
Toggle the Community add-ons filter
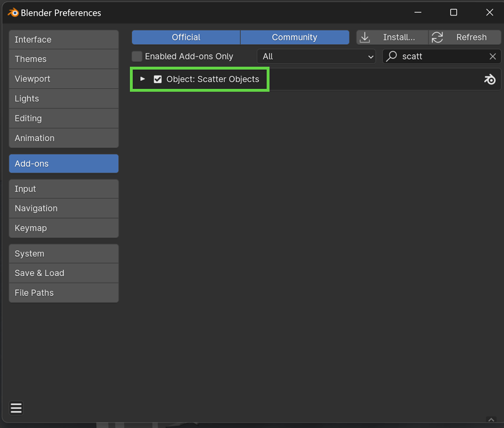tap(295, 37)
